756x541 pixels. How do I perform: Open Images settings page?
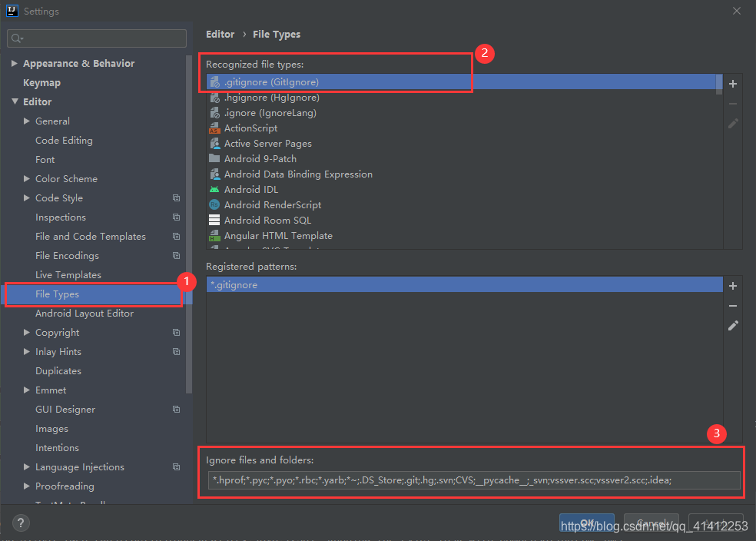[51, 429]
